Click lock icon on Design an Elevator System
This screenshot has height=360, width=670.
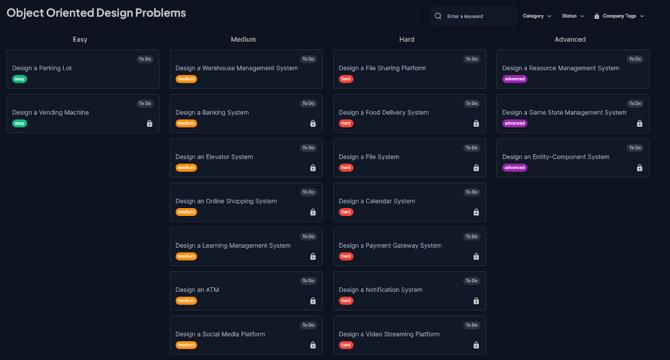coord(313,168)
